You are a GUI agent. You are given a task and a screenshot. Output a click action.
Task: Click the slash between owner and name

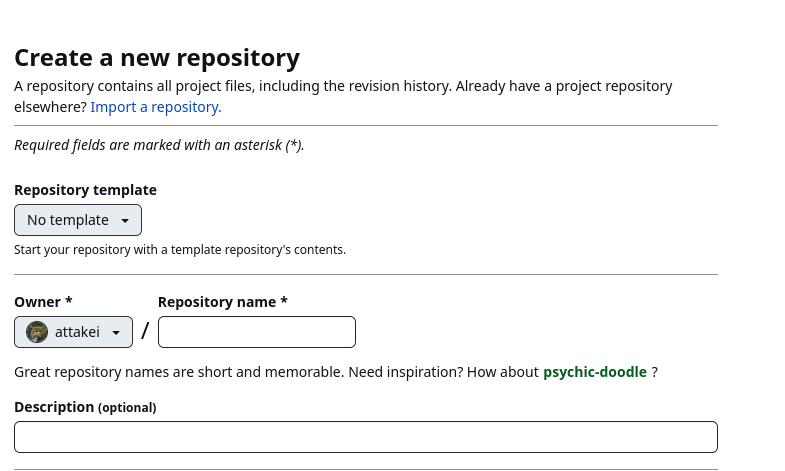145,331
